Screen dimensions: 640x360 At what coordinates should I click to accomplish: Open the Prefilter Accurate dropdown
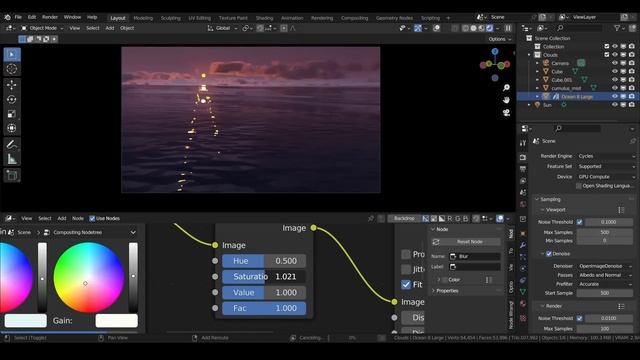pyautogui.click(x=605, y=284)
